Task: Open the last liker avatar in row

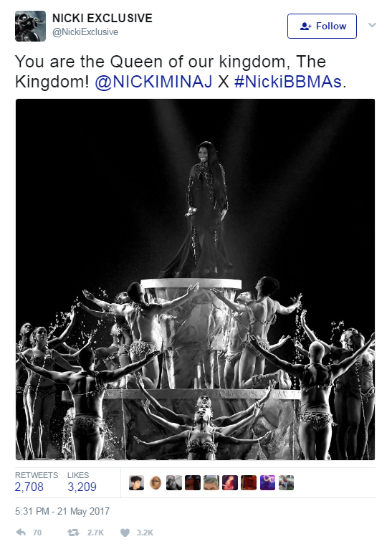Action: point(286,482)
